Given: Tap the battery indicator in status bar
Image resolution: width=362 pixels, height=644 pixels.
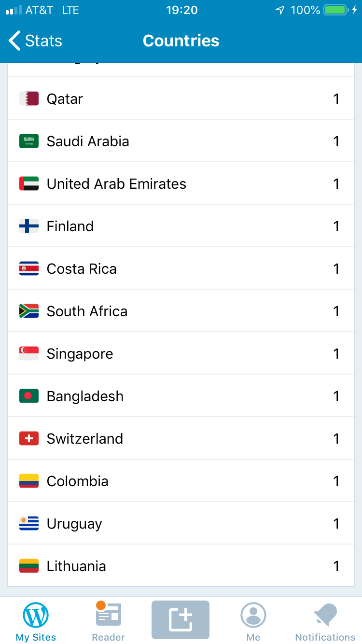Looking at the screenshot, I should pos(335,10).
